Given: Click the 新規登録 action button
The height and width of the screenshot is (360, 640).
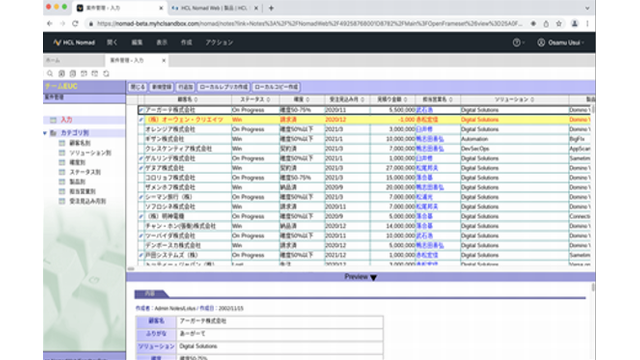Looking at the screenshot, I should (162, 87).
